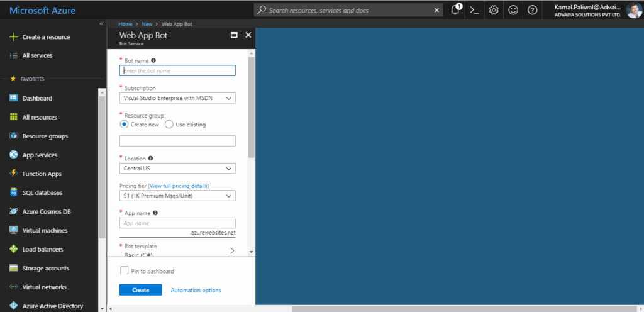Open the Pricing tier dropdown

(177, 196)
